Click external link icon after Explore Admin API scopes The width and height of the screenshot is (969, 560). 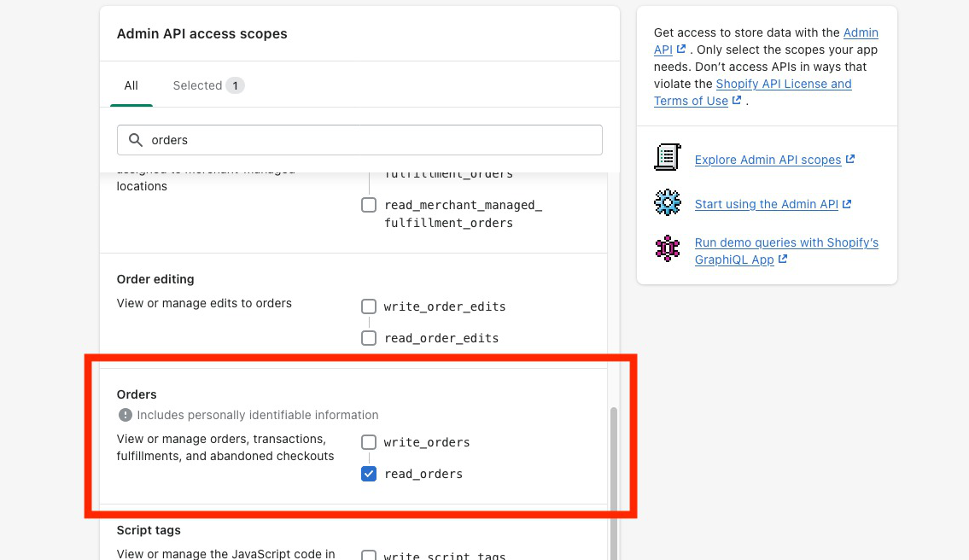pyautogui.click(x=850, y=160)
